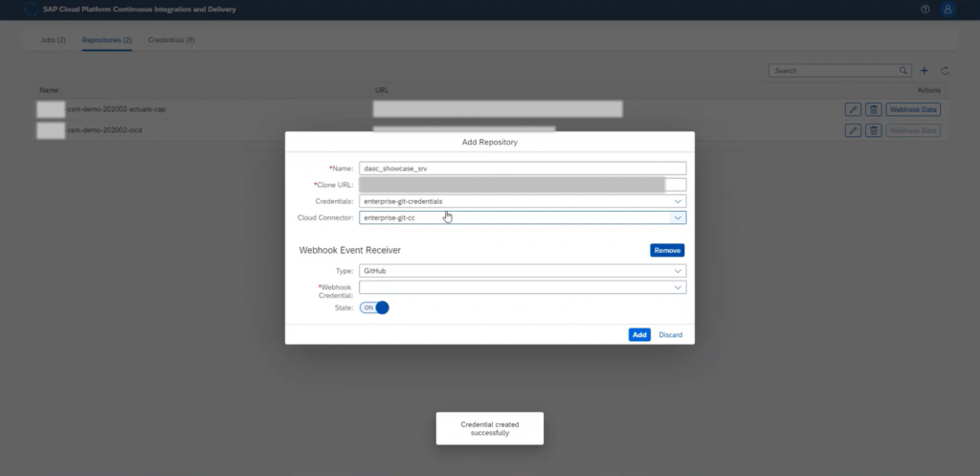This screenshot has height=476, width=980.
Task: Open the Credentials (8) tab
Action: (x=171, y=40)
